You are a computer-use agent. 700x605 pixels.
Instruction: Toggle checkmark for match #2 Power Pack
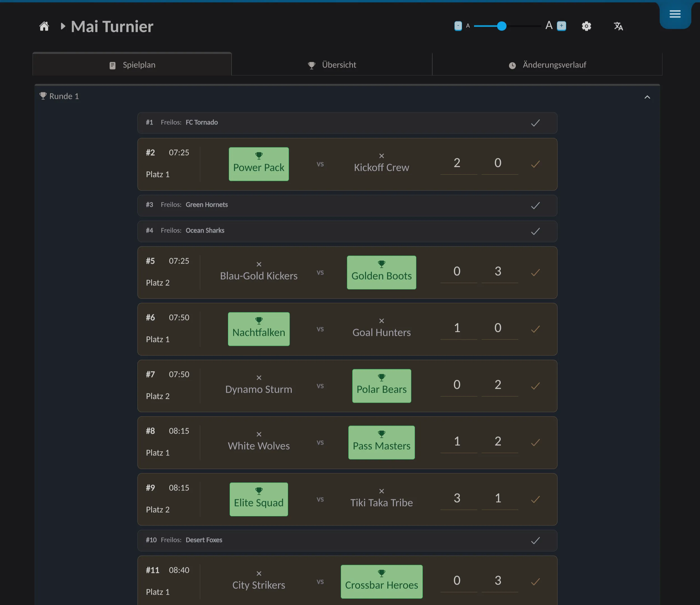click(x=535, y=164)
